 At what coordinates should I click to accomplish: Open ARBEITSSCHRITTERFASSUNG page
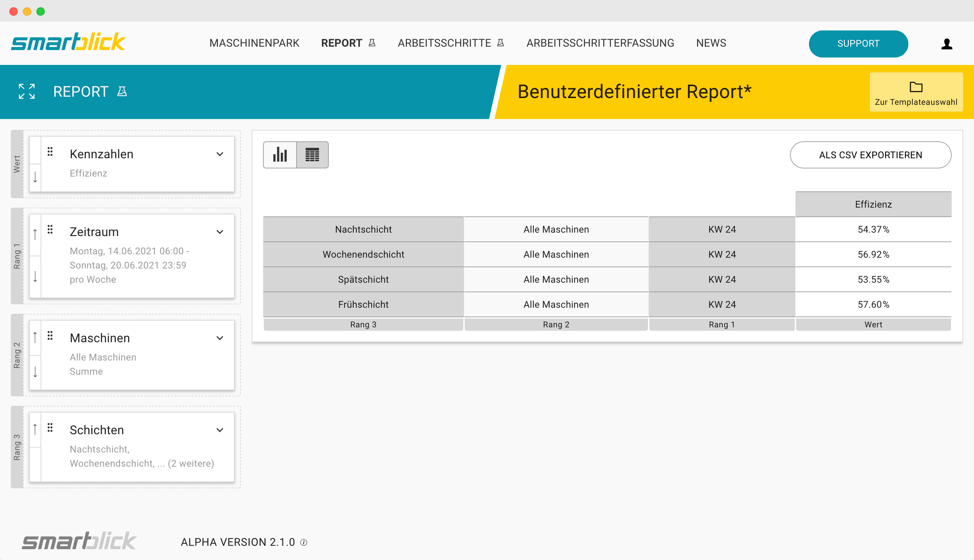point(600,43)
